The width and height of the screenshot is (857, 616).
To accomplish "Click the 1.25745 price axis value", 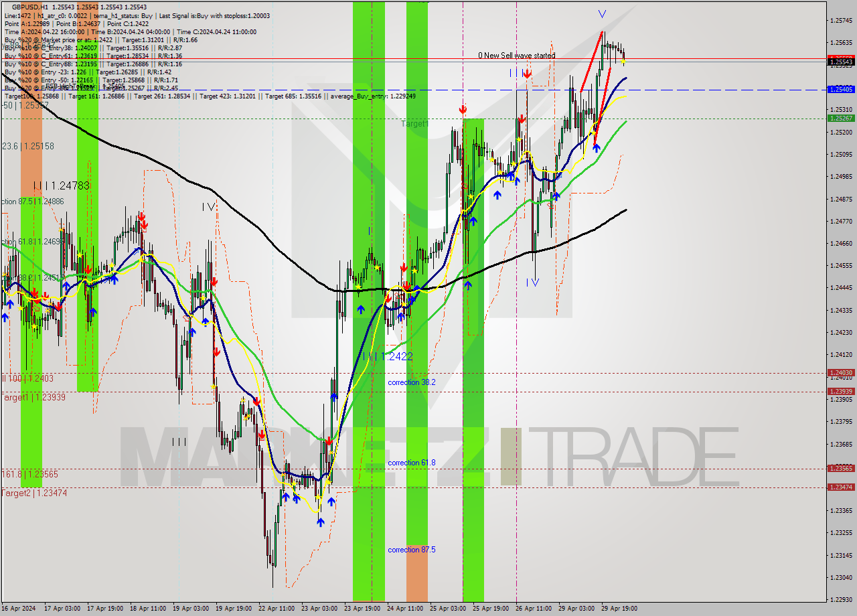I will tap(841, 21).
